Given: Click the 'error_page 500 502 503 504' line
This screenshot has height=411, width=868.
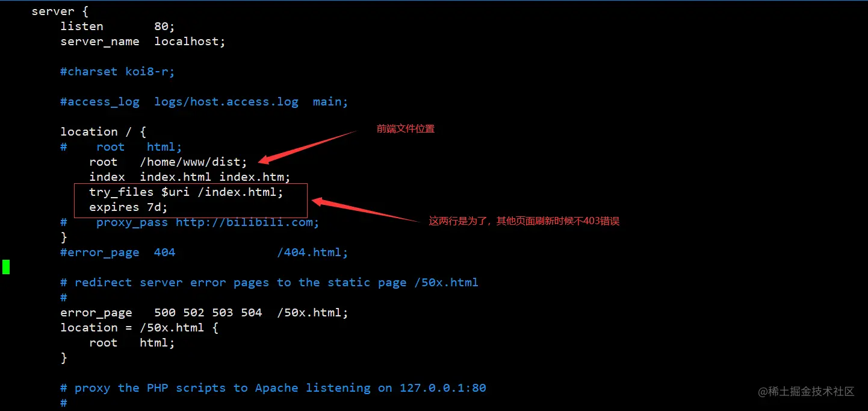Looking at the screenshot, I should click(x=204, y=313).
